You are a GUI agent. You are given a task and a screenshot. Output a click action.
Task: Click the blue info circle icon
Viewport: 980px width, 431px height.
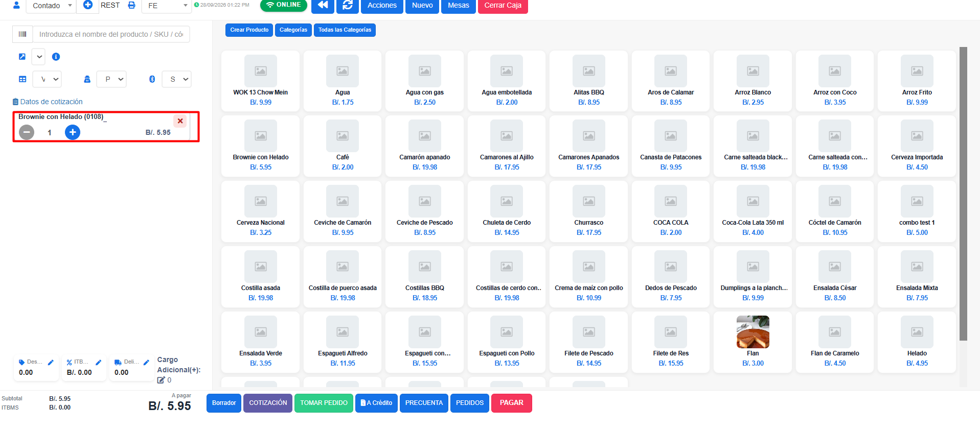coord(56,57)
